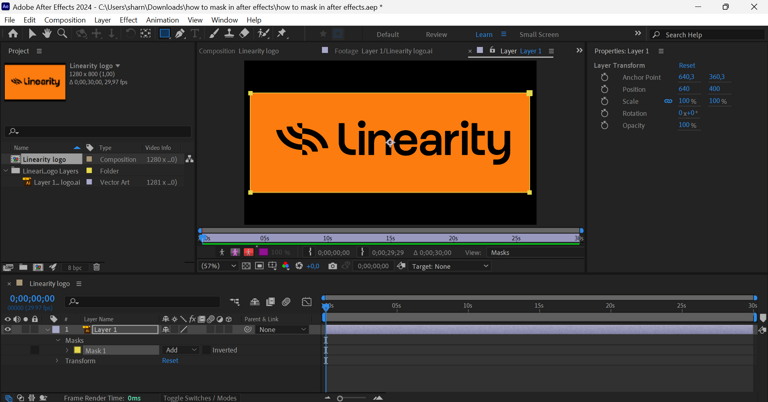Open the Animation menu
This screenshot has width=768, height=402.
(x=162, y=20)
